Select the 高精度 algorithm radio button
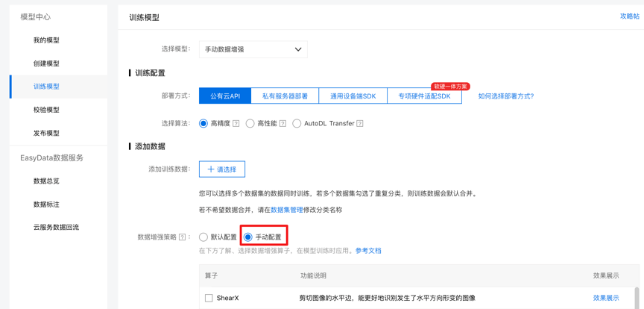The image size is (644, 309). point(203,123)
